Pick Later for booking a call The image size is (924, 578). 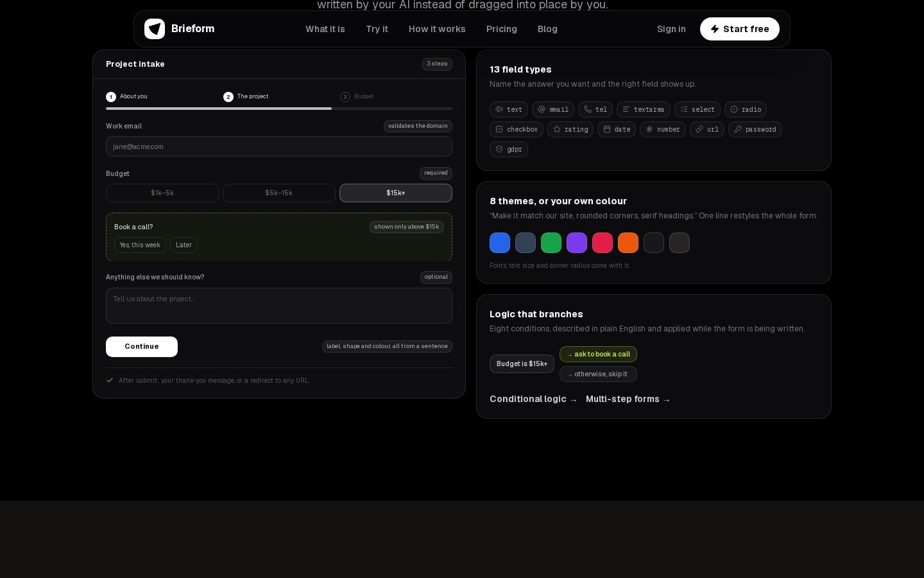click(x=184, y=245)
